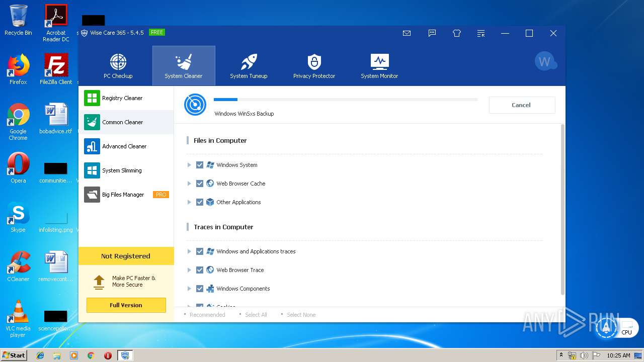This screenshot has width=644, height=362.
Task: Open bobadvice.rtf on desktop
Action: pyautogui.click(x=56, y=119)
